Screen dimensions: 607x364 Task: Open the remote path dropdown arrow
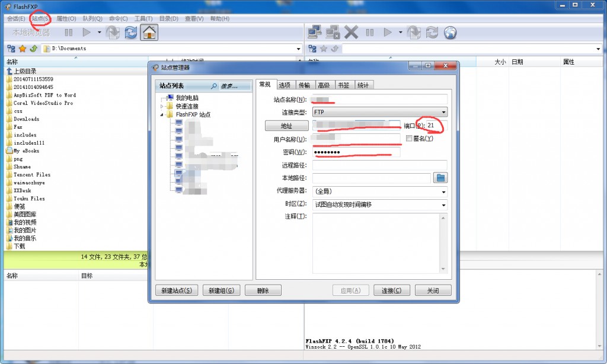tap(598, 49)
